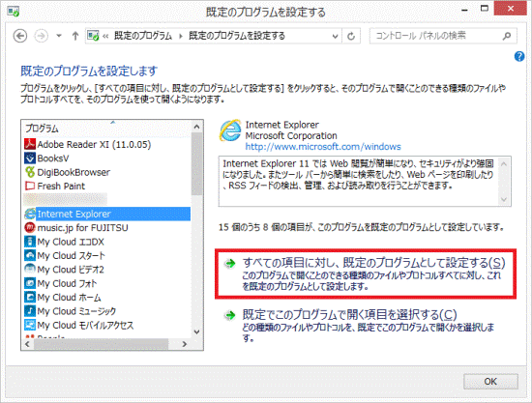Click the My Cloud エコDX icon
The width and height of the screenshot is (532, 403).
(x=30, y=242)
